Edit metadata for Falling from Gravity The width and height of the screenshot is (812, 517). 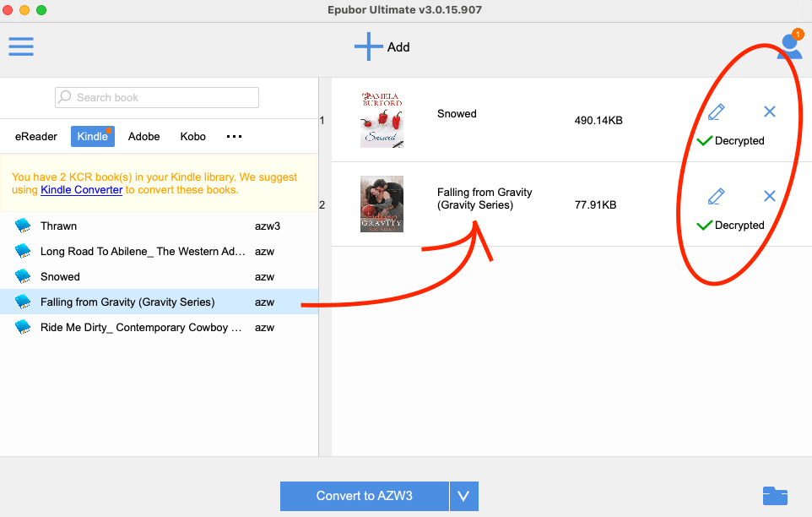pos(716,196)
